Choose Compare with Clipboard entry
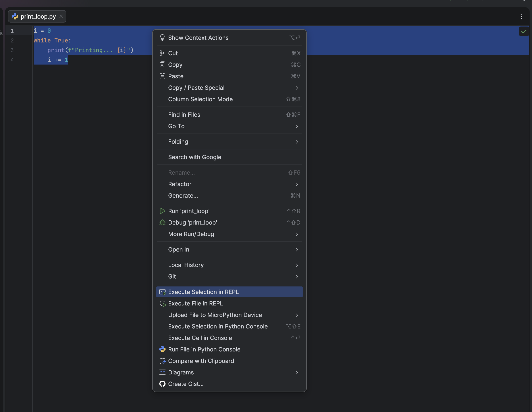 pos(229,361)
